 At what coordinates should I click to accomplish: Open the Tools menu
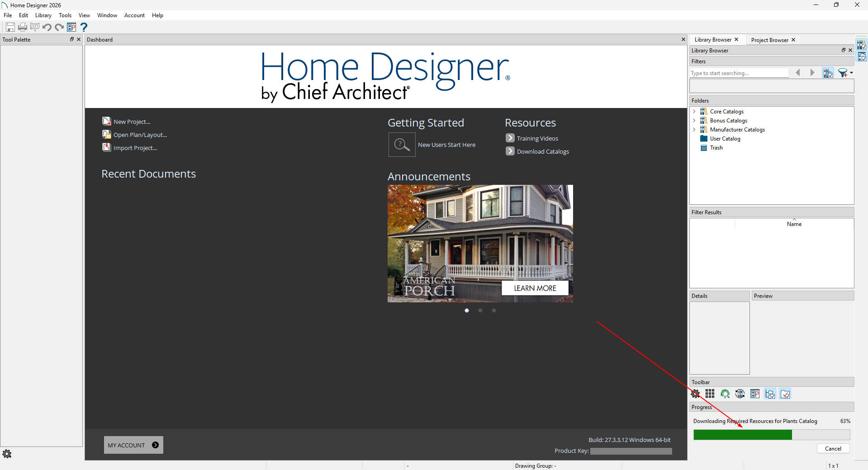(x=65, y=15)
